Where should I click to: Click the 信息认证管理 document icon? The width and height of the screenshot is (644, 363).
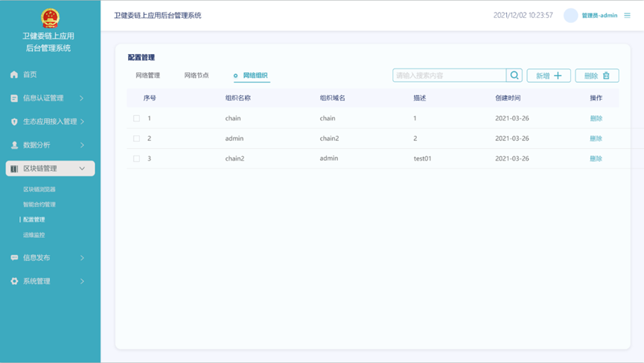pos(14,98)
